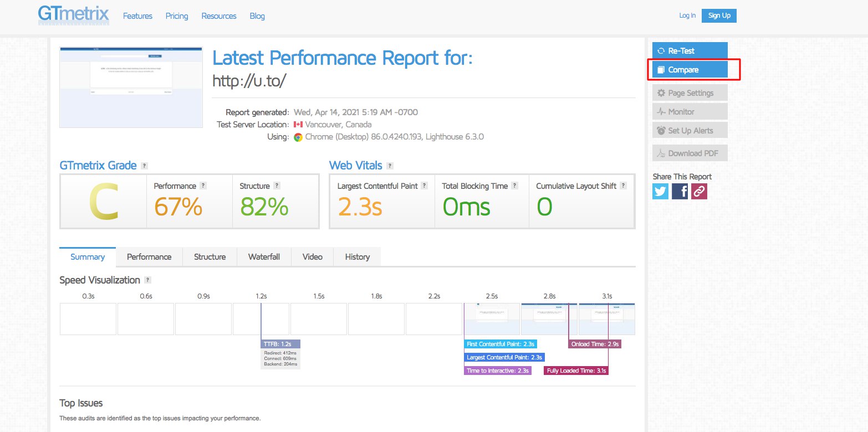Click the Onload Time: 2.9s marker
Screen dimensions: 868x432
point(595,344)
